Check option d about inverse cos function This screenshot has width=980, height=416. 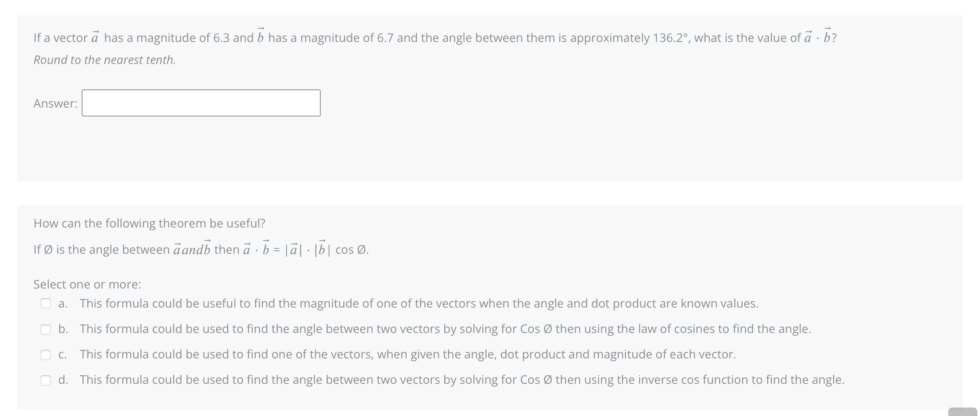[46, 380]
